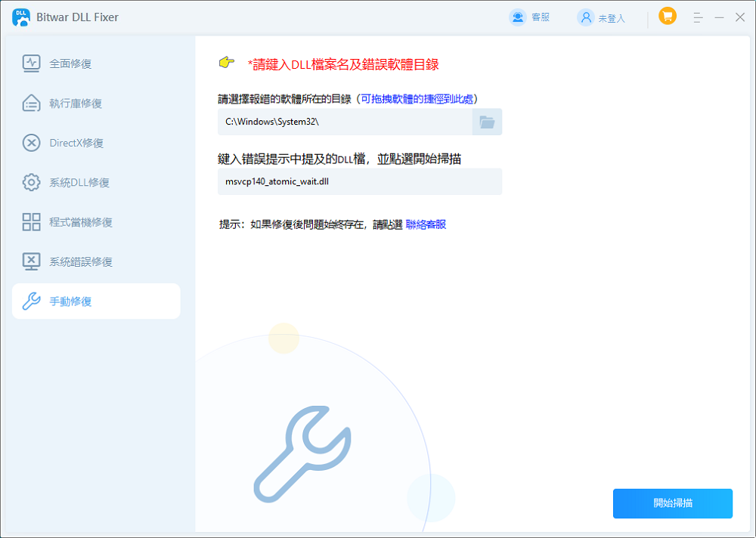Click the label 鍵入错誤提示中提及的DLL檔
Screen dimensions: 756x538
[291, 159]
